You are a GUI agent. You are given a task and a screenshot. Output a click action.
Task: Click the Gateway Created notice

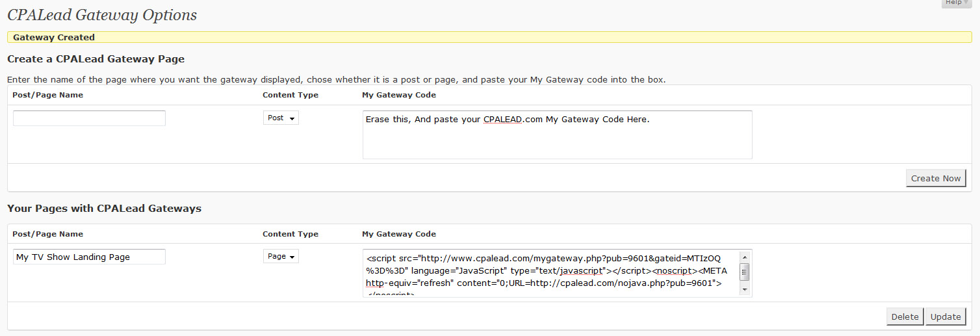[490, 37]
